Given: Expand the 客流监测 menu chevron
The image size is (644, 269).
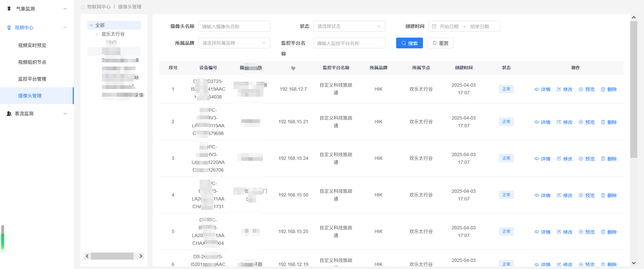Looking at the screenshot, I should point(65,114).
